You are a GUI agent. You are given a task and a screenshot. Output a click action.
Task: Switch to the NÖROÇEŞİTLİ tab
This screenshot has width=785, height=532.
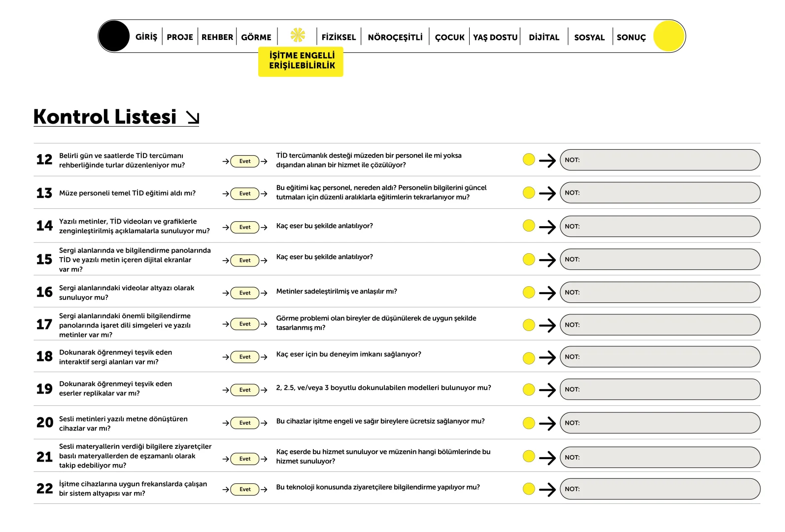395,37
